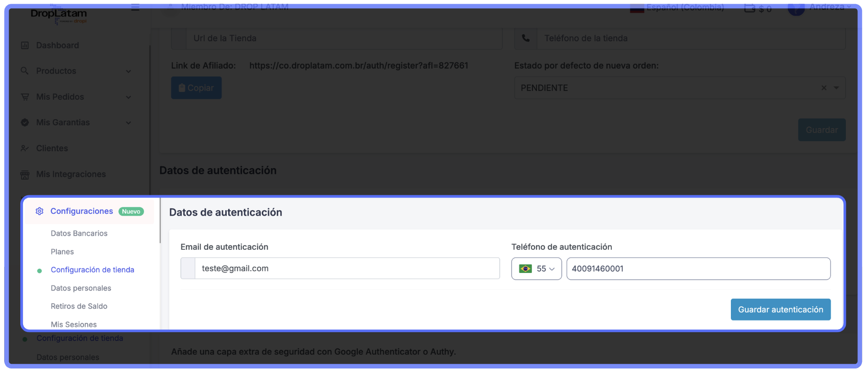This screenshot has width=868, height=374.
Task: Click the Clientes person icon
Action: pyautogui.click(x=25, y=148)
